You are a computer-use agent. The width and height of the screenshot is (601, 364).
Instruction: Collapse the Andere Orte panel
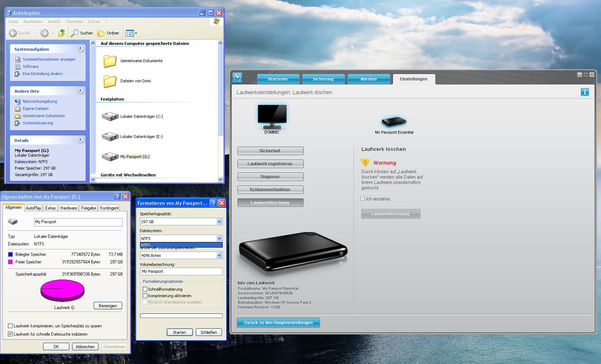(80, 91)
